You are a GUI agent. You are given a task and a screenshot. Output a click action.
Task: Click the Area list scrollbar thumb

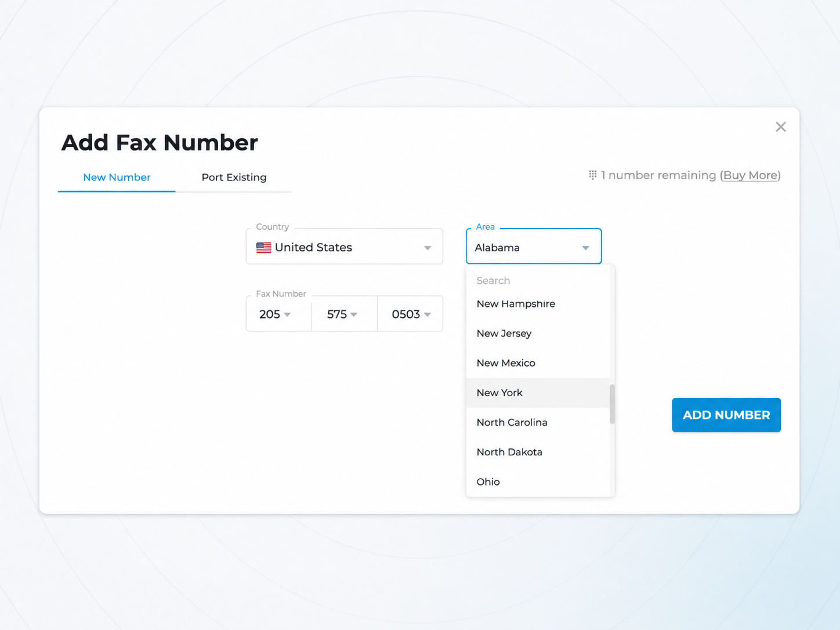point(612,404)
